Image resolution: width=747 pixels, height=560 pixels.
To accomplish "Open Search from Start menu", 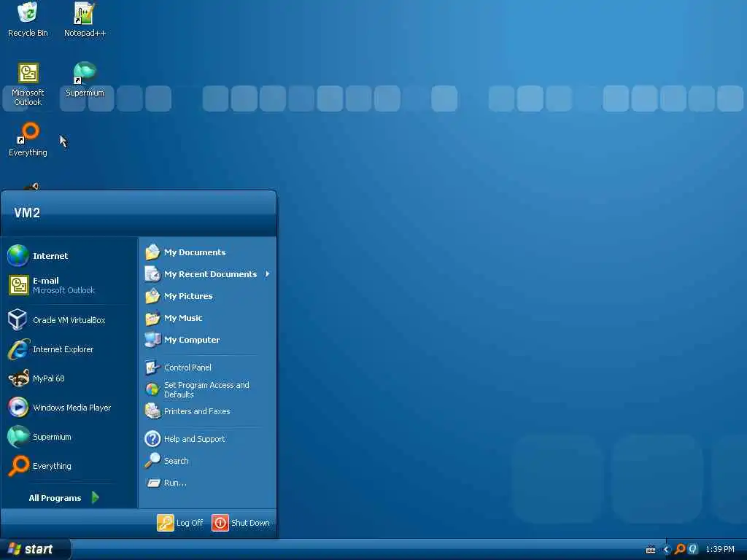I will [x=207, y=461].
